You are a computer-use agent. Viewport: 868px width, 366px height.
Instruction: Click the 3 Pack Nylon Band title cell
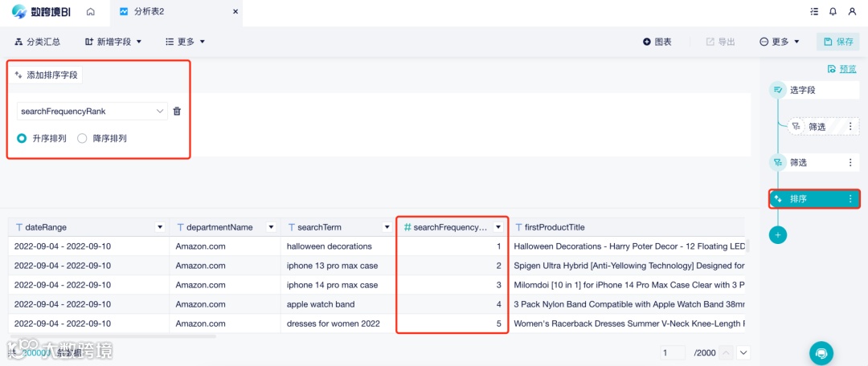(x=626, y=304)
